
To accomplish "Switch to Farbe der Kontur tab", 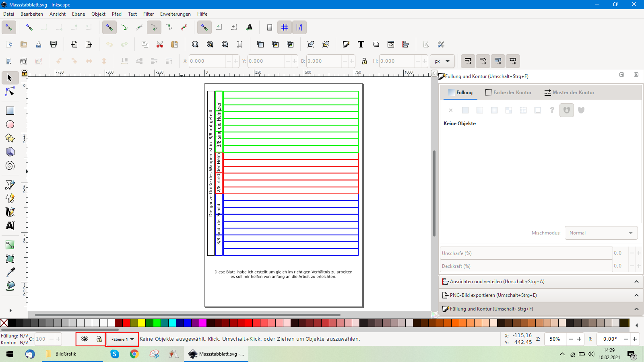I will click(509, 93).
